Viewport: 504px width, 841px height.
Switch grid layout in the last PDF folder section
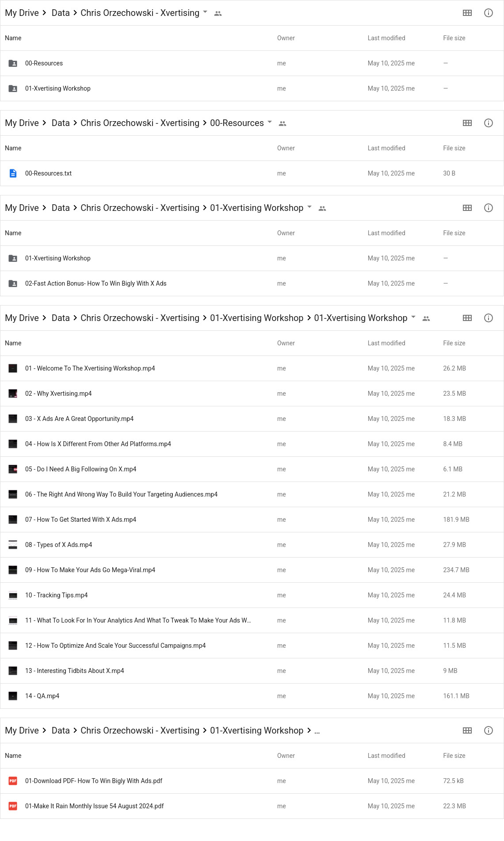[467, 730]
